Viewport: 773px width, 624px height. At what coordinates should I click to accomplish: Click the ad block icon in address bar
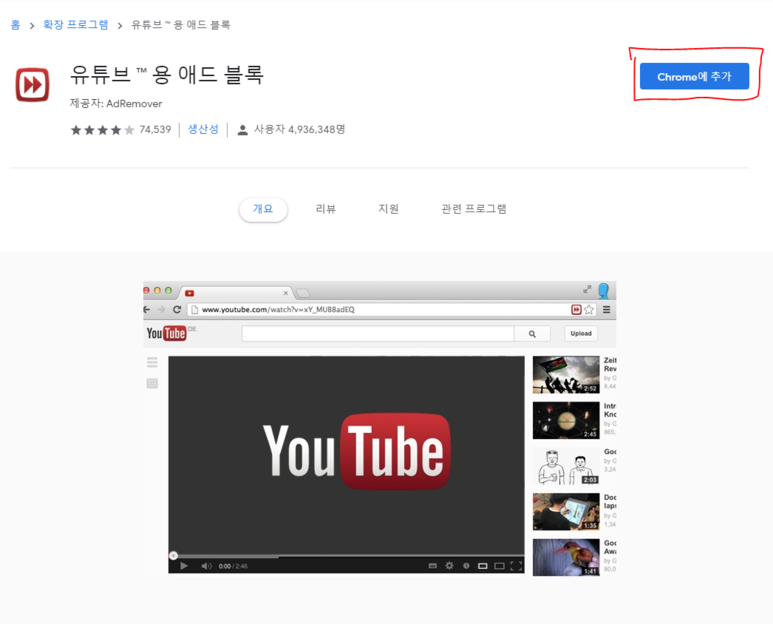tap(576, 310)
